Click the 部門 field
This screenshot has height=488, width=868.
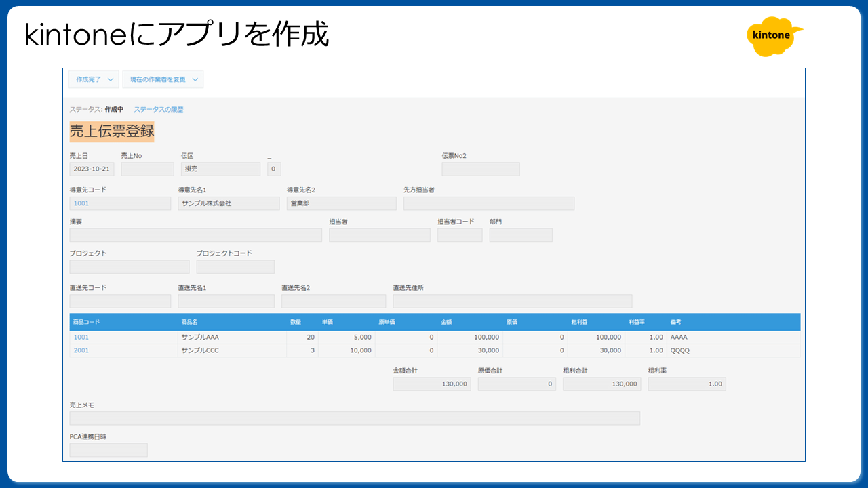tap(521, 235)
